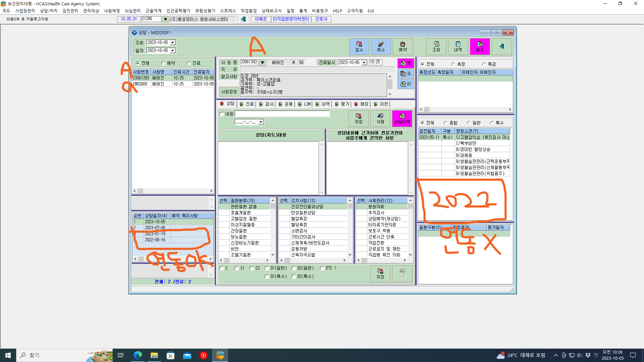Screen dimensions: 644x362
Task: Open the 예약 reservation icon
Action: pos(402,46)
